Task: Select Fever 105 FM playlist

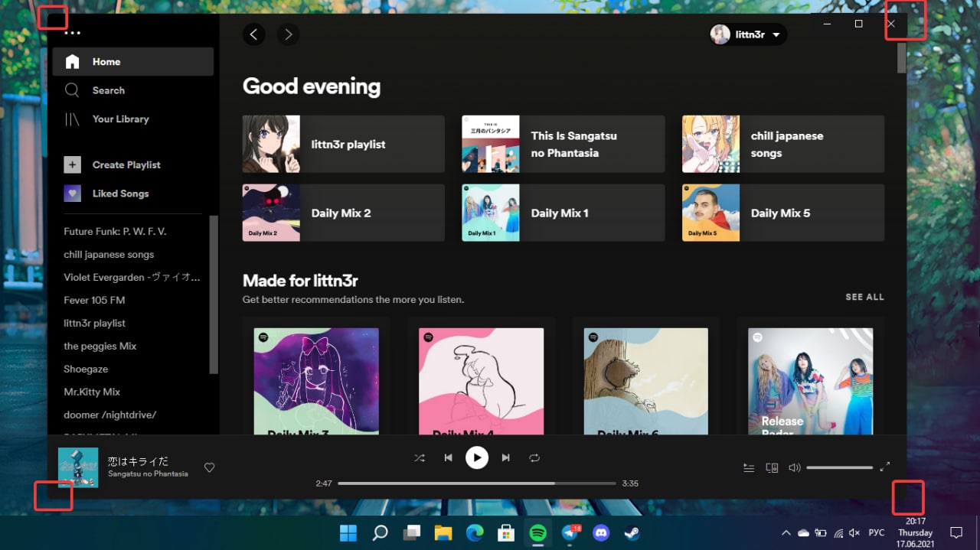Action: (94, 300)
